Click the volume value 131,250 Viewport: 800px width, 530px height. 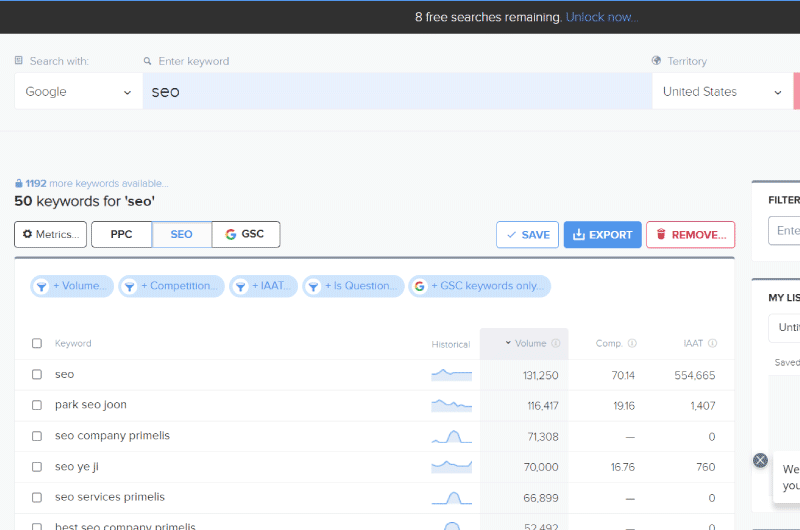tap(540, 375)
